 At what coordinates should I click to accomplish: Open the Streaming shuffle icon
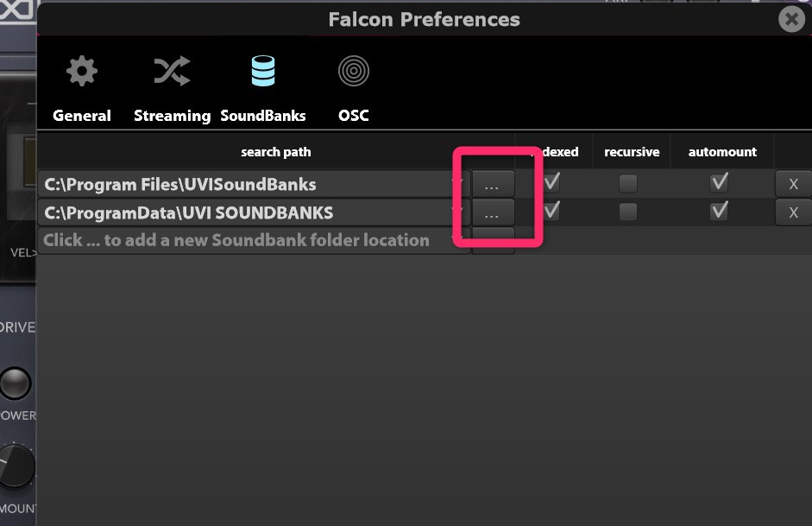(x=172, y=72)
